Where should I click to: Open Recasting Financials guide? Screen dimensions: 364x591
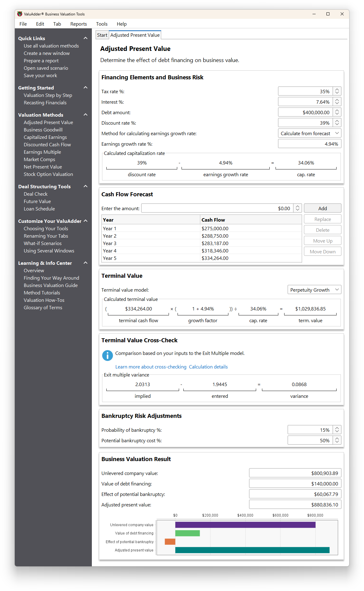click(45, 102)
